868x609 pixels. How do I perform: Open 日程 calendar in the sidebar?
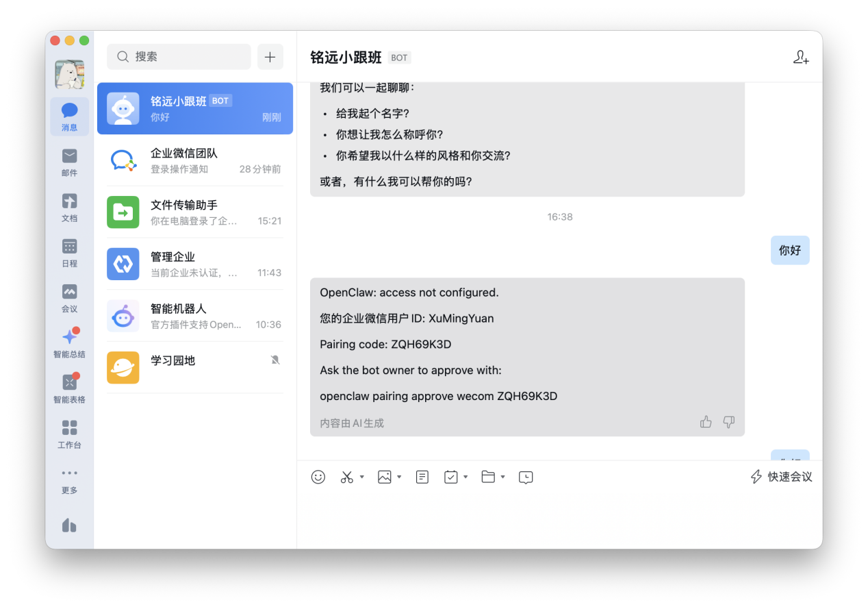click(69, 252)
